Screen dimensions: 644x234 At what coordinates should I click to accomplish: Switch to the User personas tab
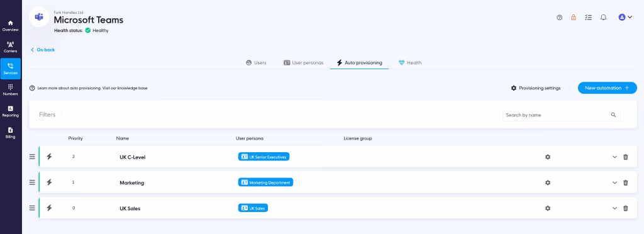point(304,63)
